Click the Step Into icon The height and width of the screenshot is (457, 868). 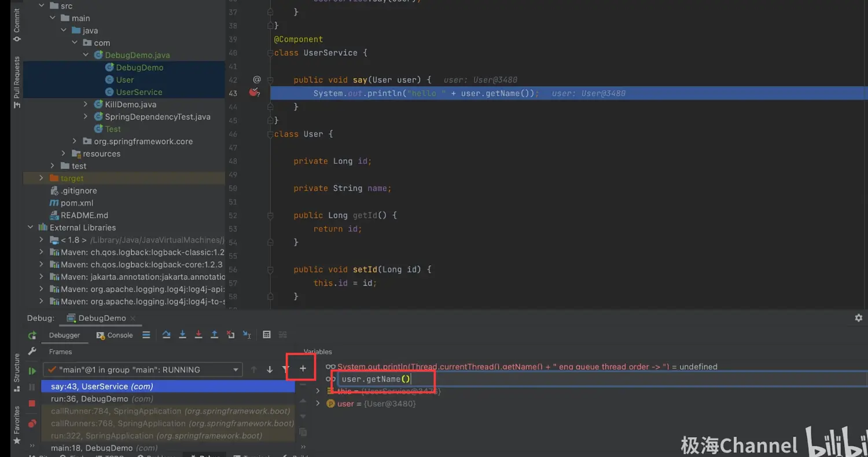point(182,335)
